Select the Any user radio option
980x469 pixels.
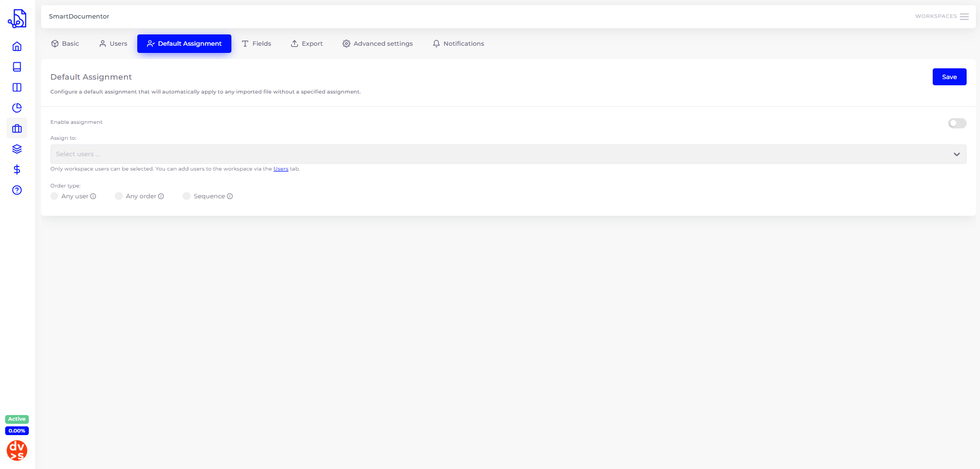click(x=55, y=196)
